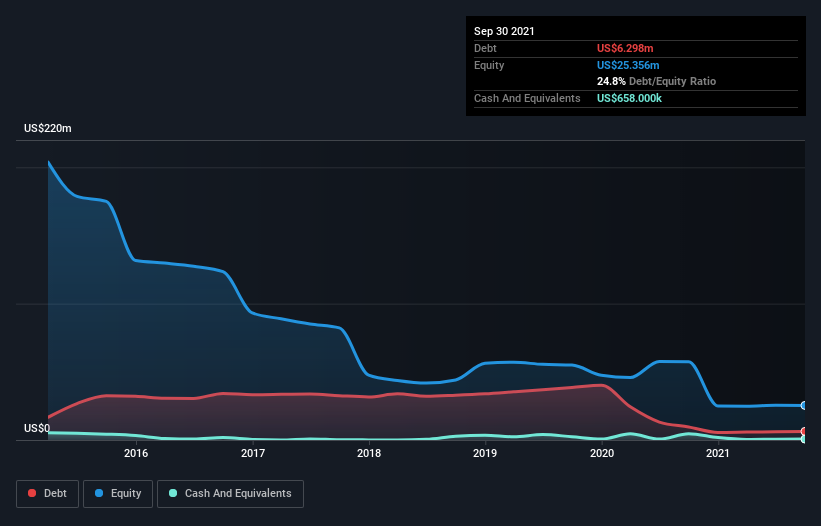Click the 24.8% Debt/Equity Ratio text
This screenshot has height=526, width=821.
(x=657, y=81)
